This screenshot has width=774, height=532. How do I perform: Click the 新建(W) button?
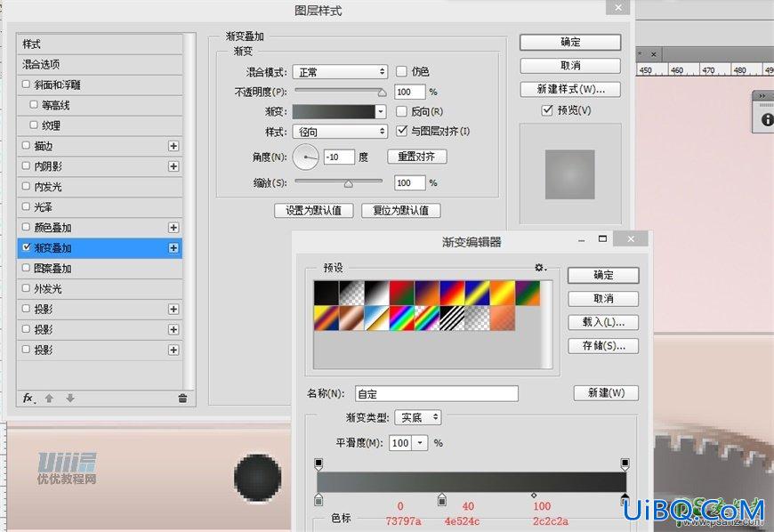coord(606,393)
